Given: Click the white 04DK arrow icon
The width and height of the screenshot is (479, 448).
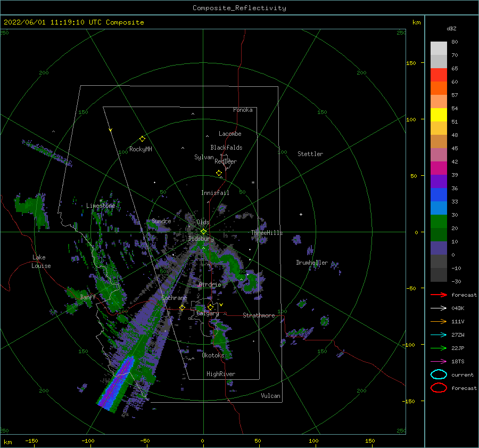Looking at the screenshot, I should pyautogui.click(x=439, y=308).
